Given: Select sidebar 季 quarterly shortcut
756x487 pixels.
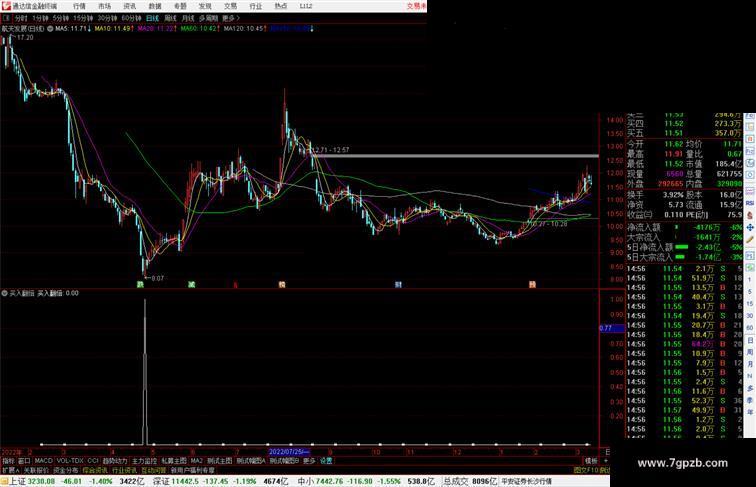Looking at the screenshot, I should pyautogui.click(x=750, y=400).
